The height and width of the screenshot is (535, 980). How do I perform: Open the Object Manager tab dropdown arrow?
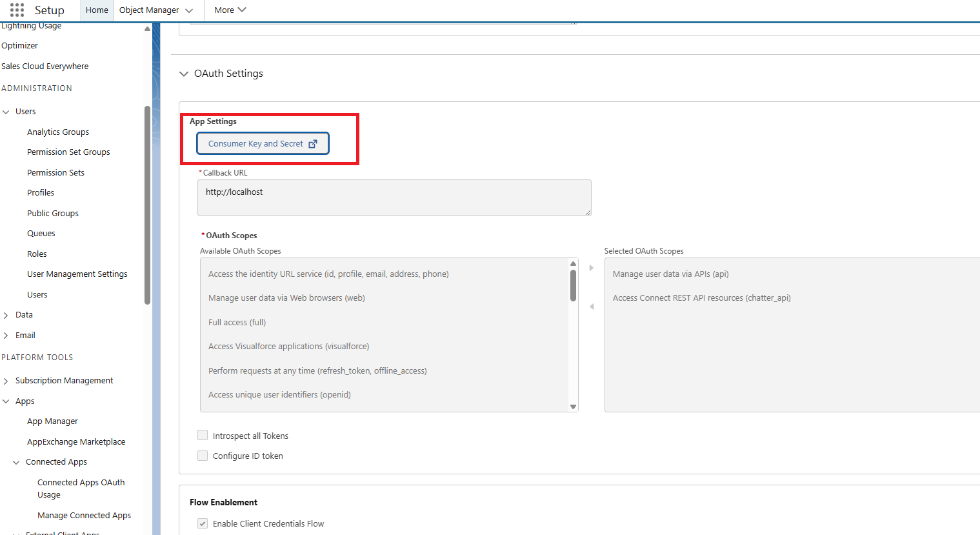point(189,10)
